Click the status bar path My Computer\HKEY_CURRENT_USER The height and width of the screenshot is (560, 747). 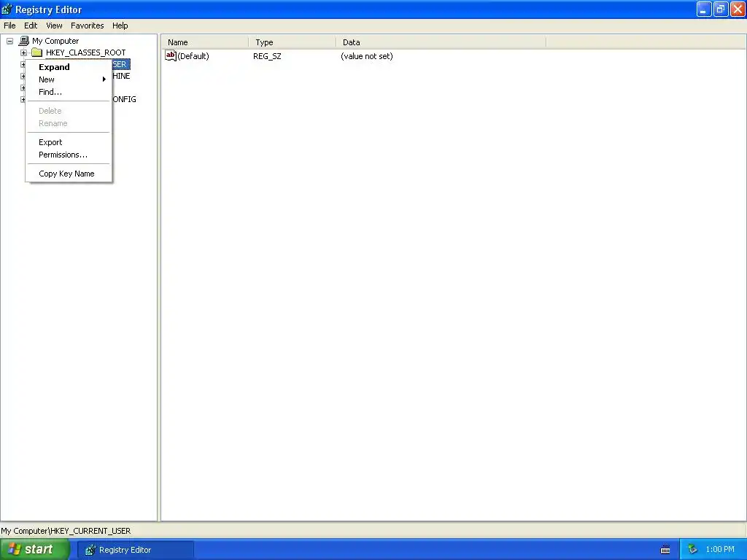(66, 531)
